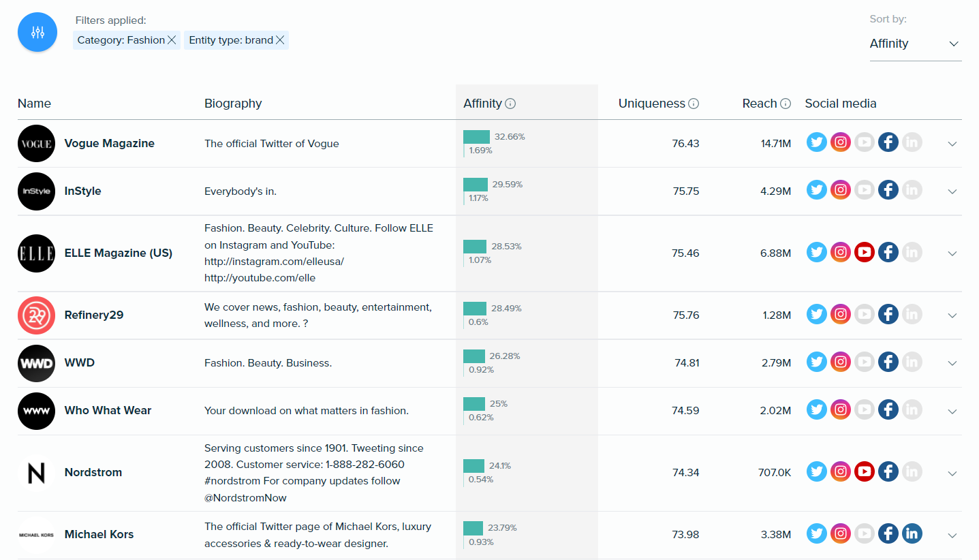
Task: Open ELLE Magazine's YouTube channel
Action: point(864,253)
